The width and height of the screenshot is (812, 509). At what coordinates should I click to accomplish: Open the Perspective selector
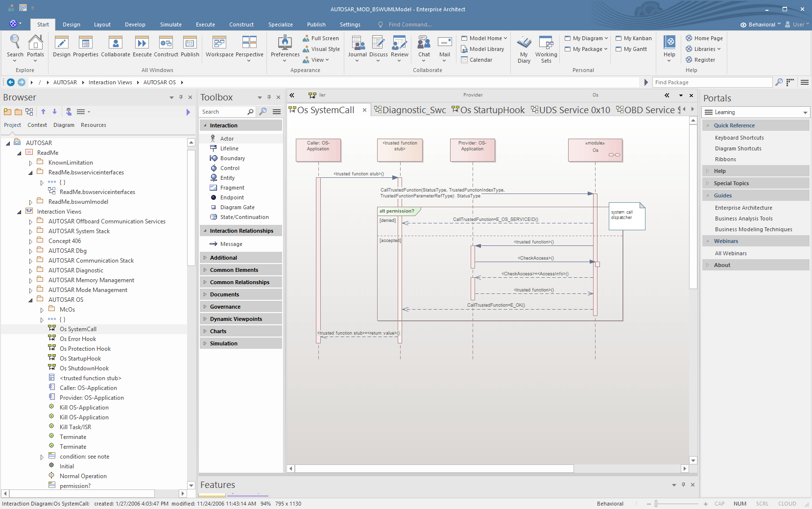(x=249, y=48)
